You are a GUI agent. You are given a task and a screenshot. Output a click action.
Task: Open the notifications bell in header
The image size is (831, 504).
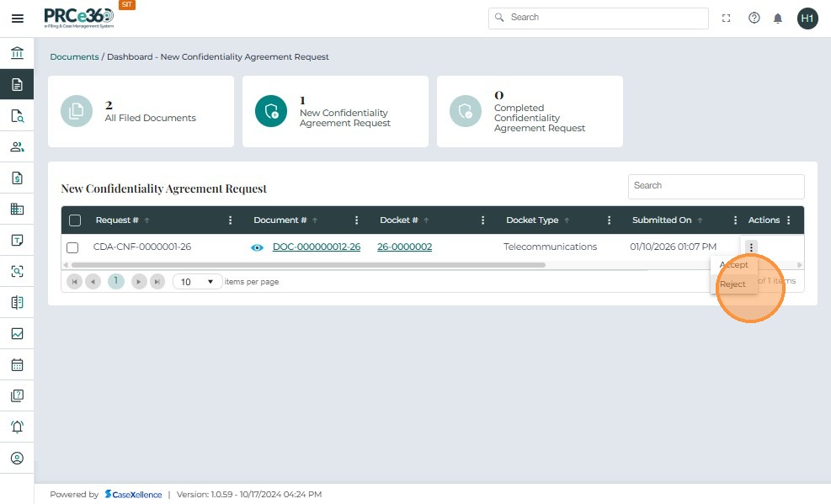pos(777,19)
